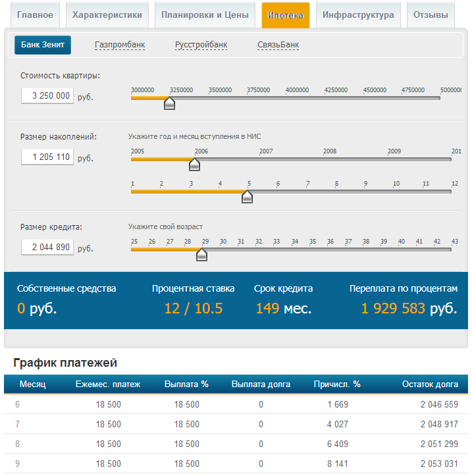Choose the Русстройбанк bank link
Image resolution: width=472 pixels, height=476 pixels.
[201, 45]
